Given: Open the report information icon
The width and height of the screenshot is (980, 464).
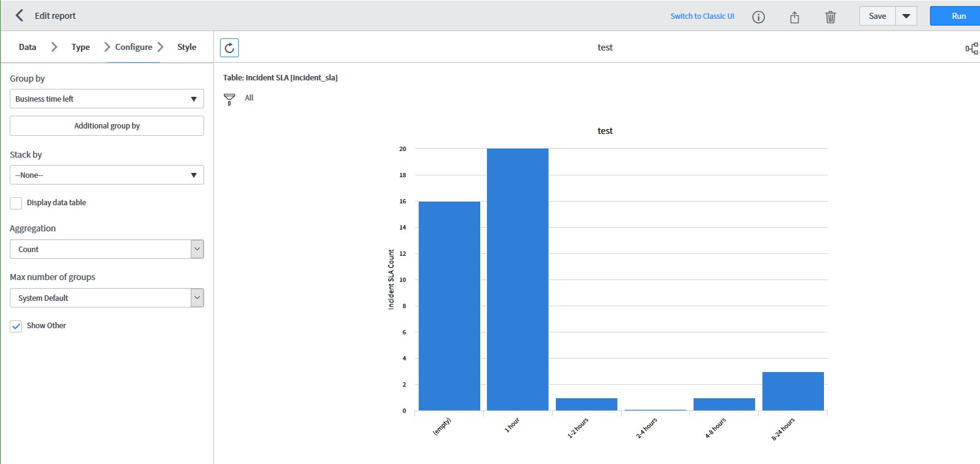Looking at the screenshot, I should point(758,17).
